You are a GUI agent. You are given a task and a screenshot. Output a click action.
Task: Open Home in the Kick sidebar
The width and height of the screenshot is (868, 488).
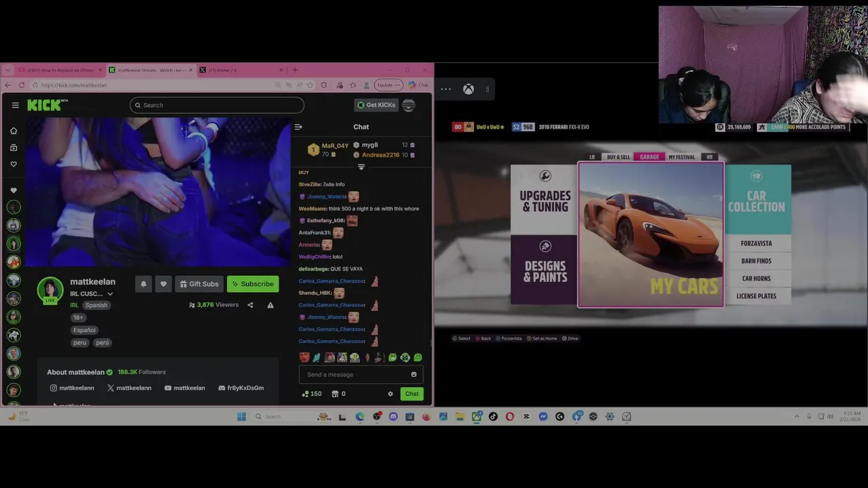point(13,131)
